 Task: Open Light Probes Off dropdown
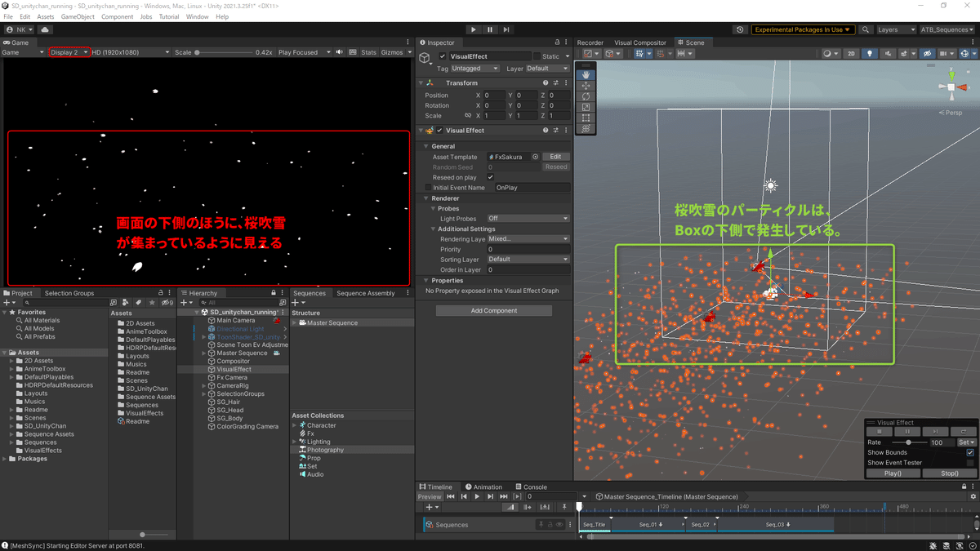coord(528,219)
